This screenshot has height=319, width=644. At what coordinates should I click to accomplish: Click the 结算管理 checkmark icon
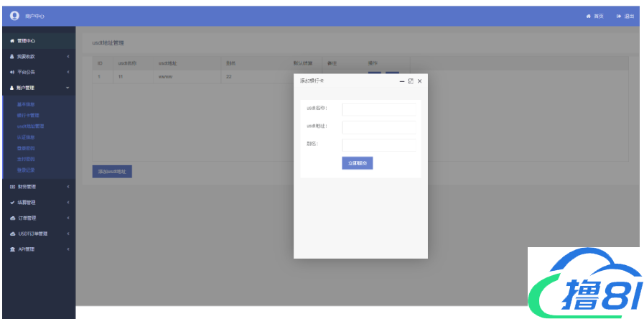tap(12, 203)
